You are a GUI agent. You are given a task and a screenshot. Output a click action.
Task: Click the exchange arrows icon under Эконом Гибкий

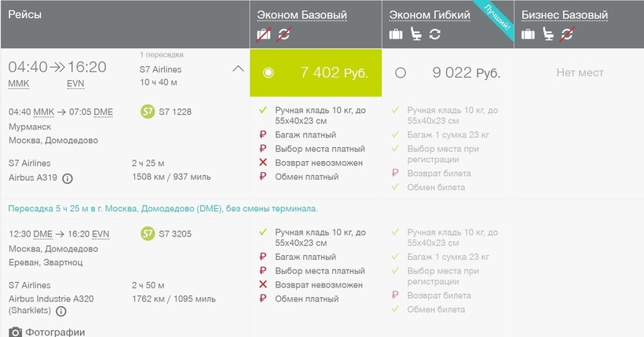coord(434,35)
